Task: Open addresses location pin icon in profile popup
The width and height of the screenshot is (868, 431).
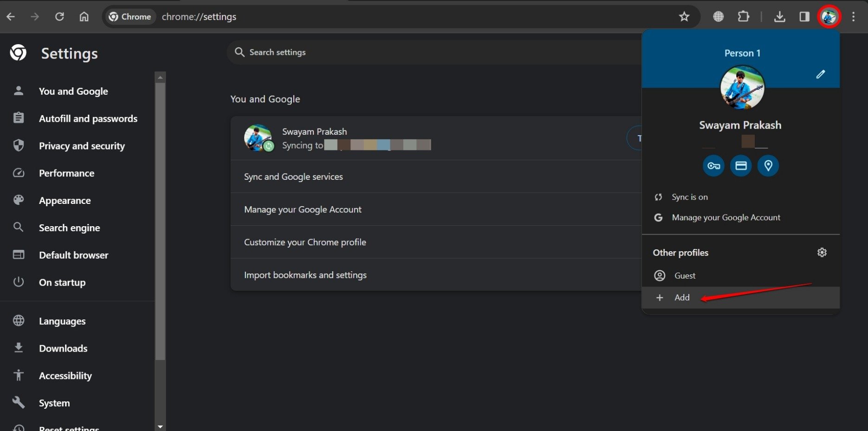Action: [768, 165]
